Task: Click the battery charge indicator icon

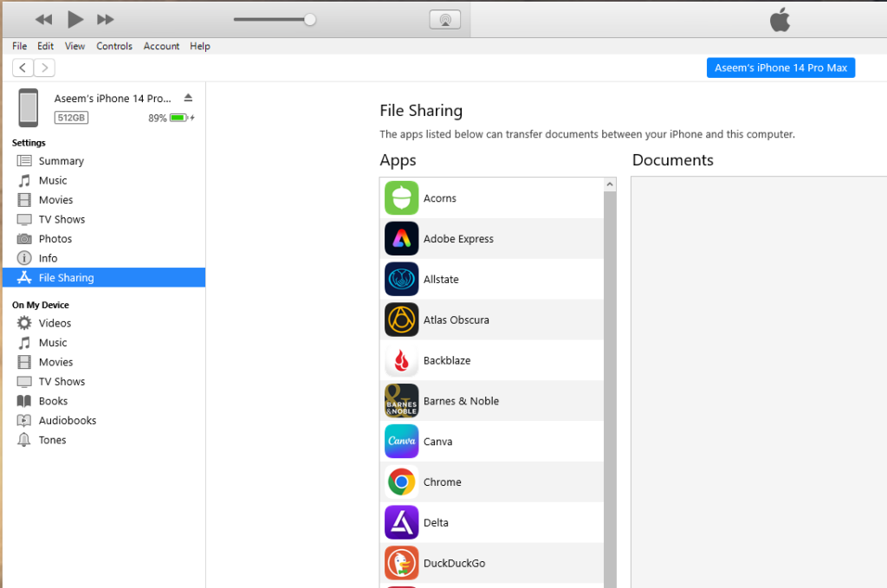Action: pos(178,118)
